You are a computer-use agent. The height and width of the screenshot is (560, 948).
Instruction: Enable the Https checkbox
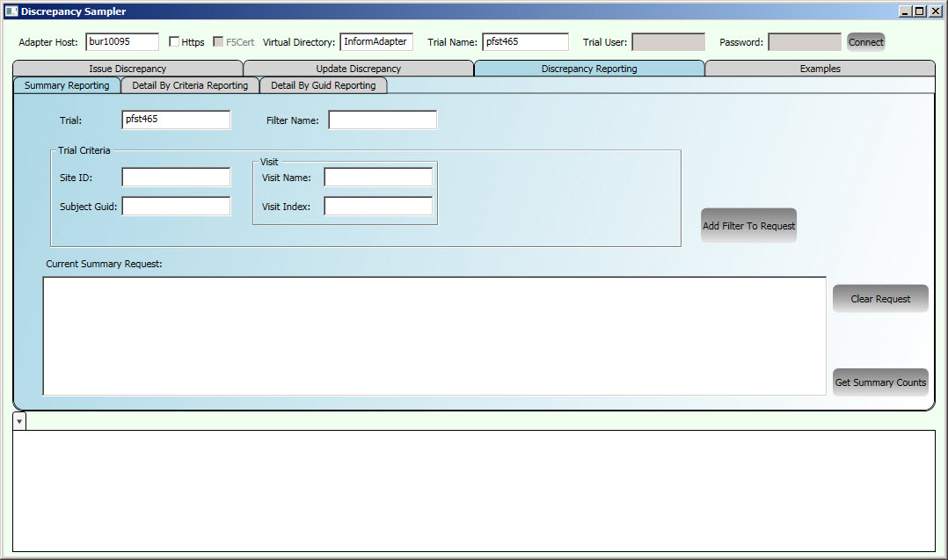point(173,41)
